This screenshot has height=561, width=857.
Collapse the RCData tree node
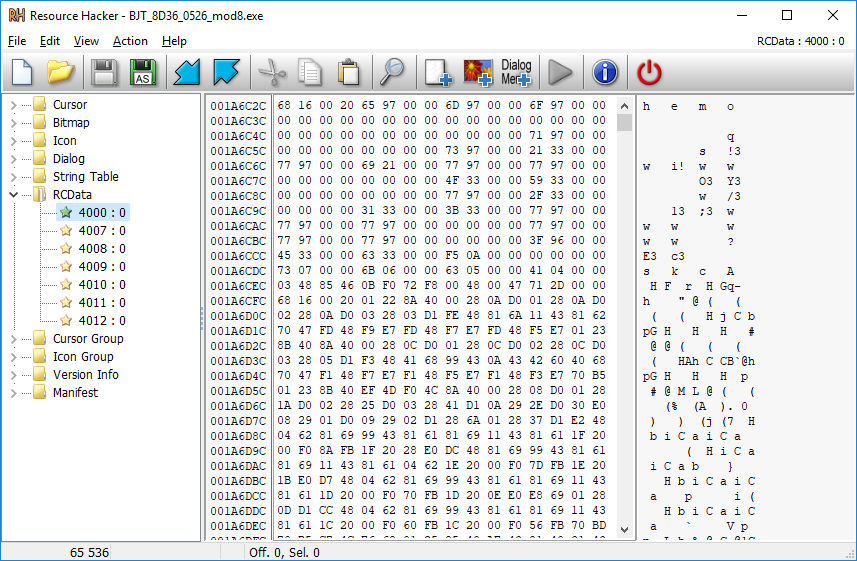pyautogui.click(x=13, y=195)
